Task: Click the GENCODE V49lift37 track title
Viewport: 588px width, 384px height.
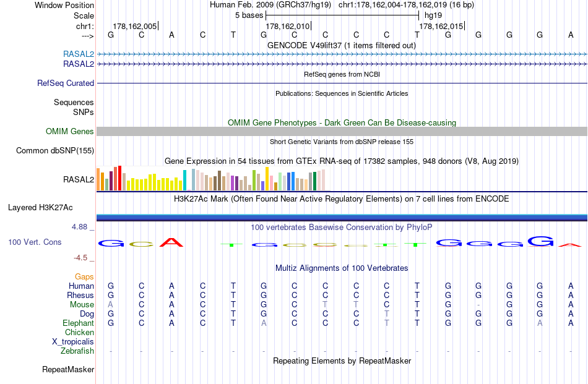Action: click(342, 45)
